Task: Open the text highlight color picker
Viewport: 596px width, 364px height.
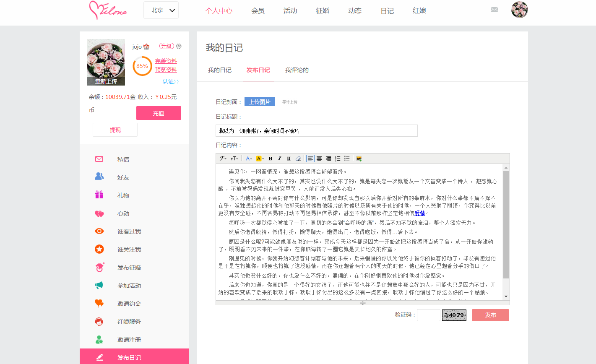Action: pyautogui.click(x=260, y=159)
